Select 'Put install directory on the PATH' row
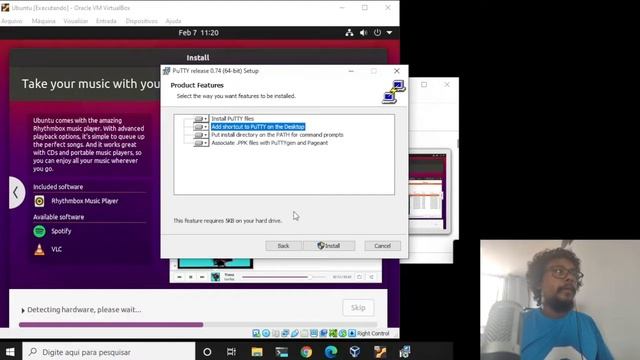This screenshot has height=360, width=640. coord(277,135)
